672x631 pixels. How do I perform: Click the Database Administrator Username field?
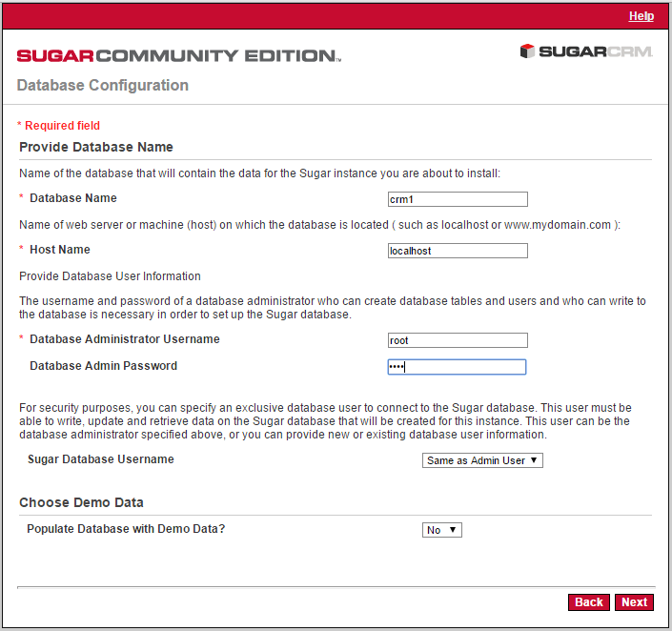[458, 340]
